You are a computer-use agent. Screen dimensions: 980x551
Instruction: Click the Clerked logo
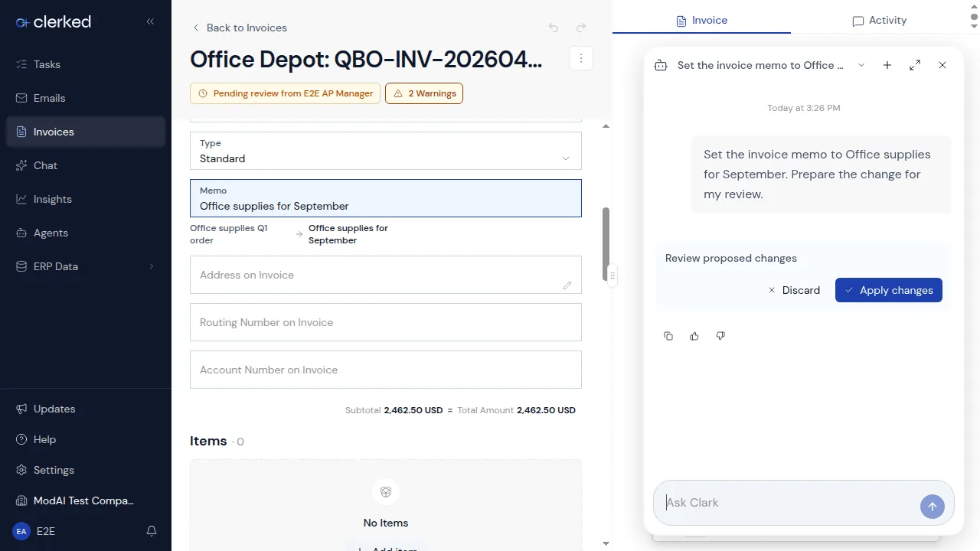(x=53, y=22)
